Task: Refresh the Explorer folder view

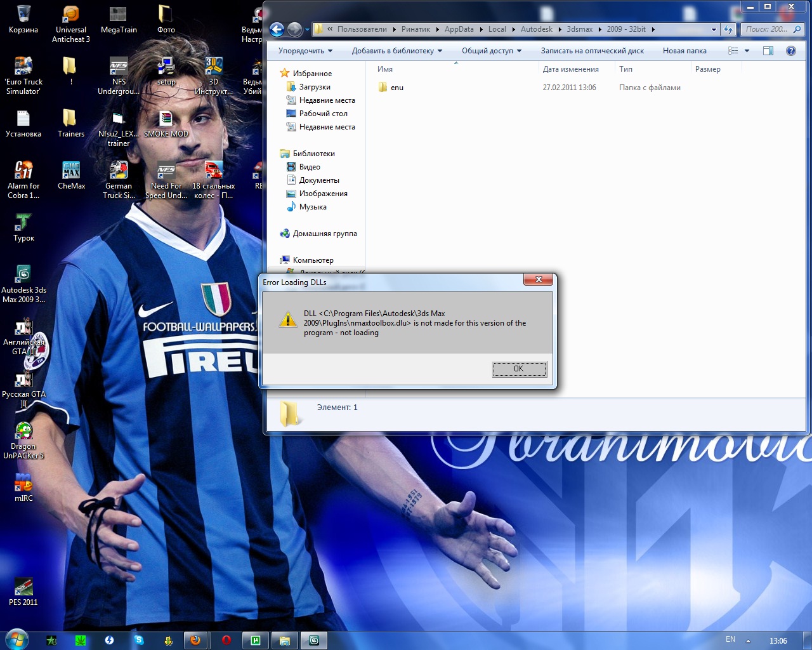Action: point(728,29)
